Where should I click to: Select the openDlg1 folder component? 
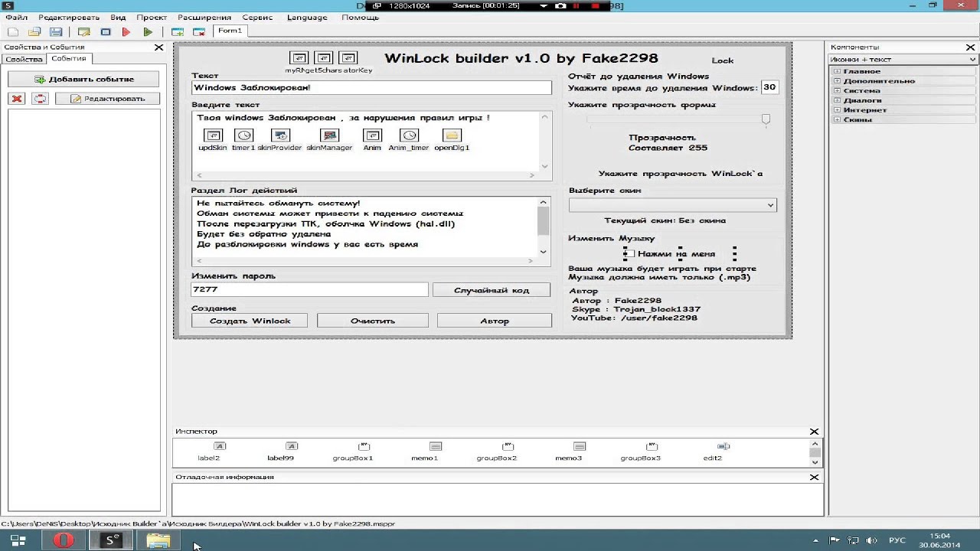pos(452,135)
